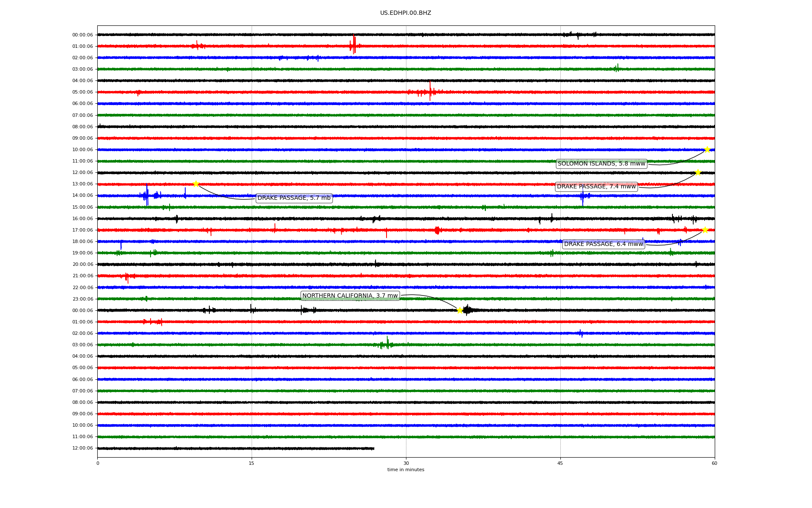Click the DRAKE PASSAGE, 7.4 mww annotation
The height and width of the screenshot is (508, 812).
point(596,187)
